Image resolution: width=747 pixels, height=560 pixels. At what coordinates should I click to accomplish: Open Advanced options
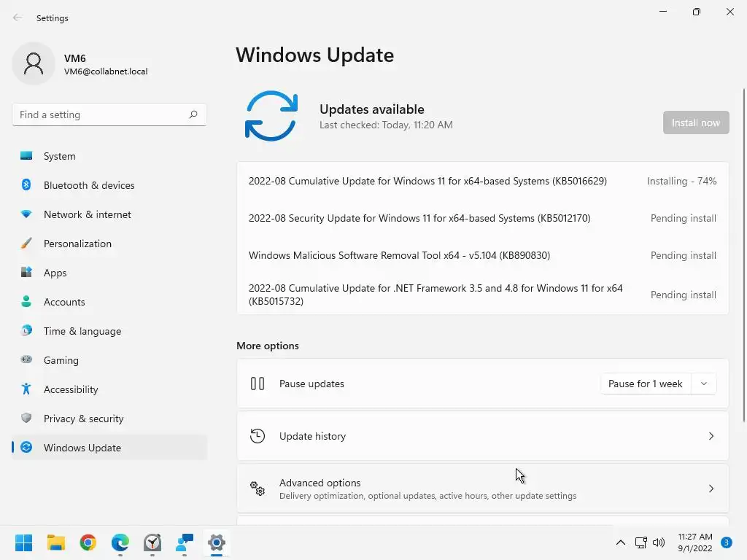483,488
